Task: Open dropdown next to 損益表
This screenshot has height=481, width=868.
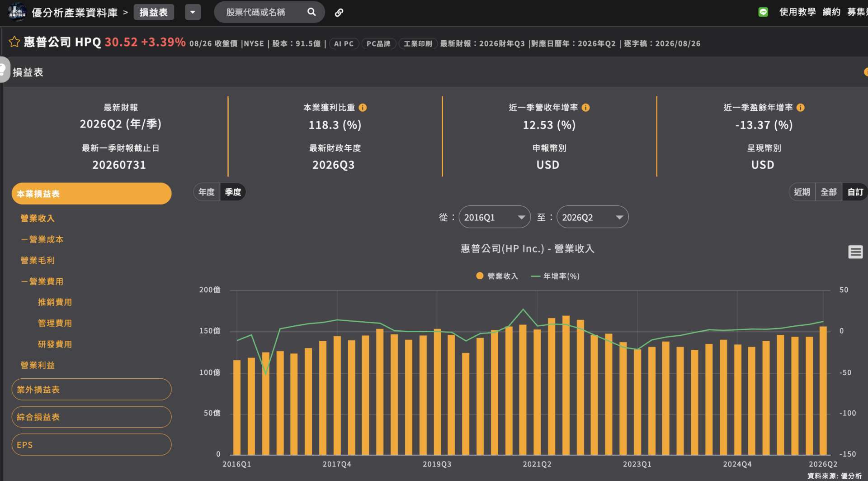Action: point(193,12)
